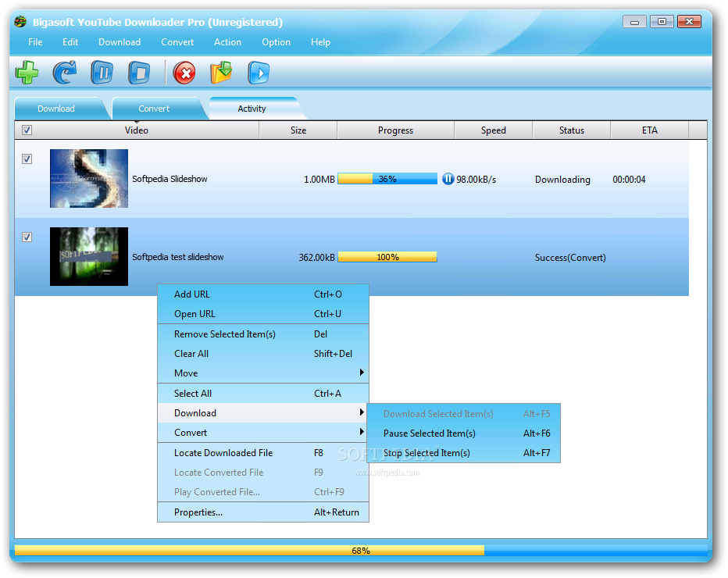Click the 36% progress bar of Softpedia Slideshow
Screen dimensions: 728x578
(387, 179)
